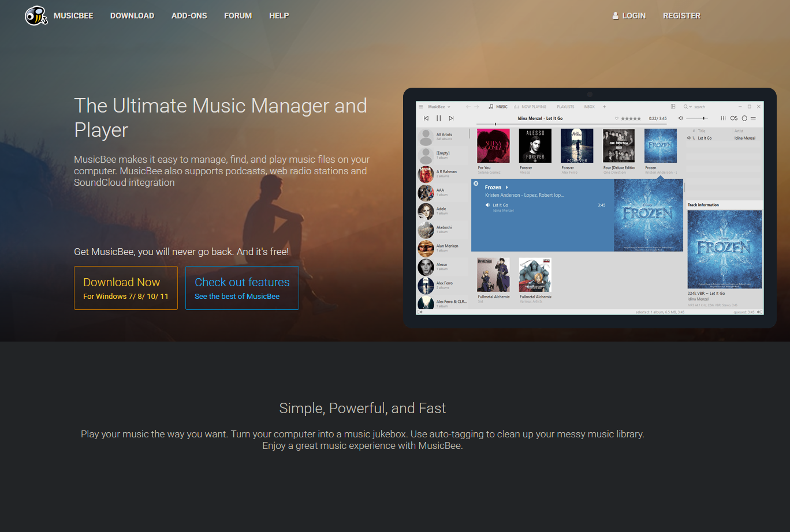Select Alan Menken in artist list
Viewport: 790px width, 532px height.
444,248
